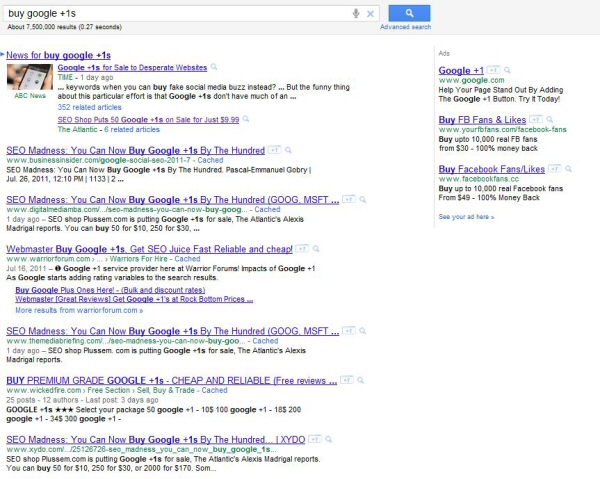Open 'Buy Google Plus Ones Here!' sublink

tap(110, 290)
